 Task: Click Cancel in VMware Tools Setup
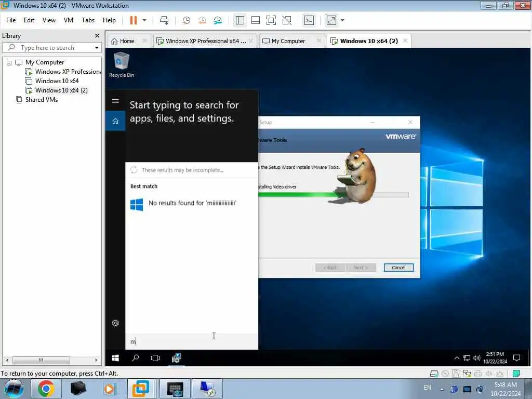(x=398, y=268)
